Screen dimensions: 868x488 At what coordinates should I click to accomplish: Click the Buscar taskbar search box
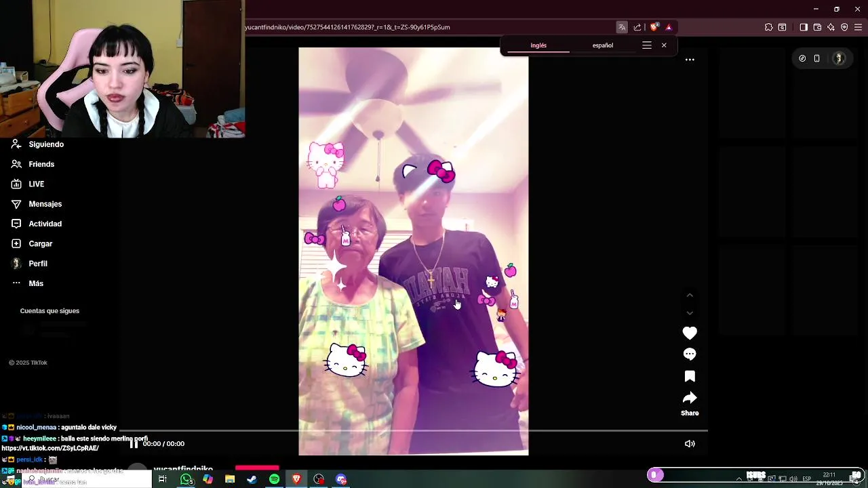pyautogui.click(x=88, y=479)
